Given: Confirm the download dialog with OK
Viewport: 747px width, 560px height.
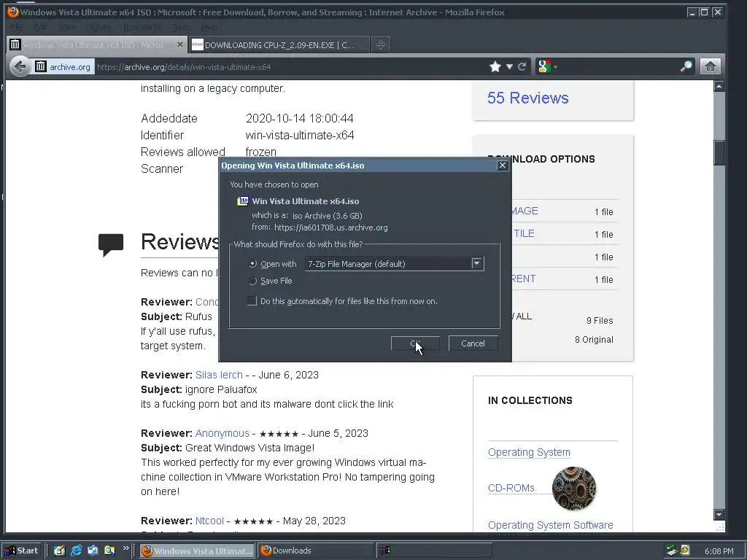Looking at the screenshot, I should coord(415,343).
